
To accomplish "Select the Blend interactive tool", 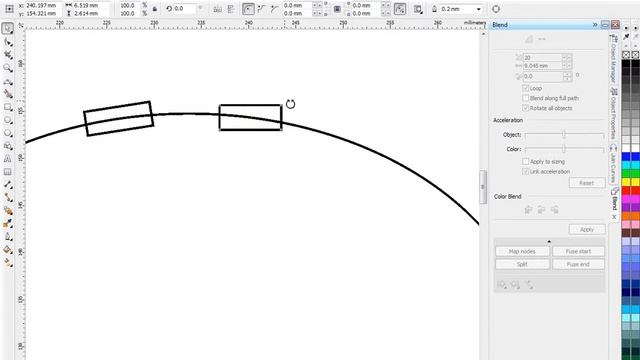I will (7, 211).
